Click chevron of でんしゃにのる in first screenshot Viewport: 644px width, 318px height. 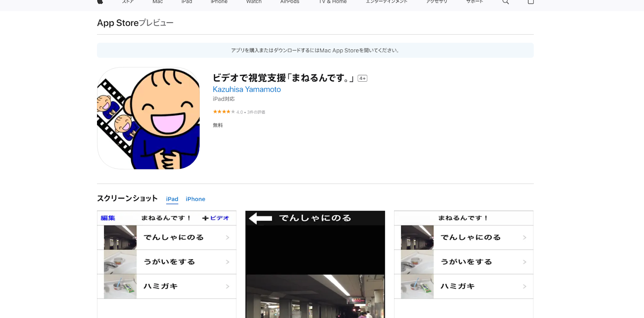click(x=227, y=237)
